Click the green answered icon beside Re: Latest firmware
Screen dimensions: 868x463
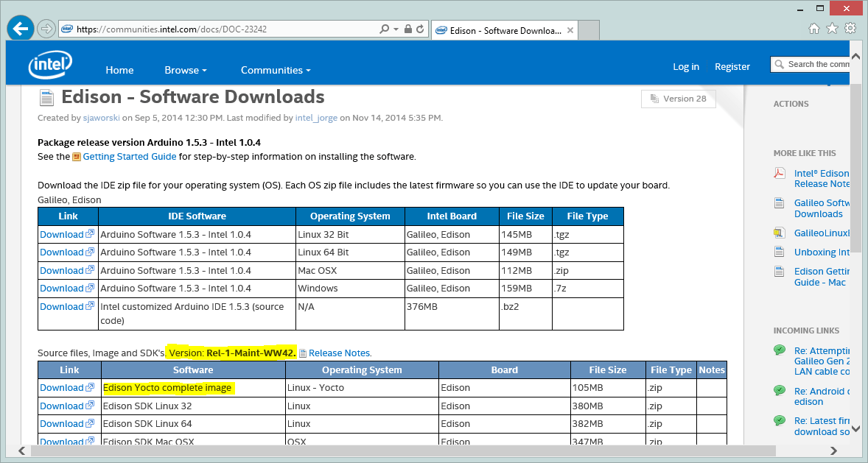point(780,420)
